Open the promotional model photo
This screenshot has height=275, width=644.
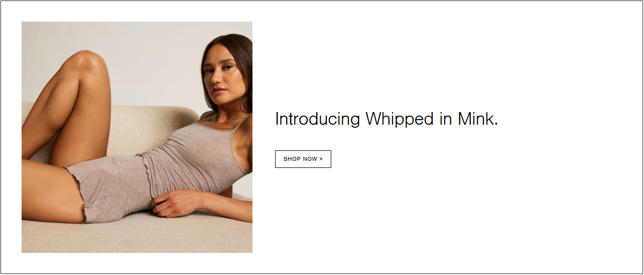[x=137, y=137]
